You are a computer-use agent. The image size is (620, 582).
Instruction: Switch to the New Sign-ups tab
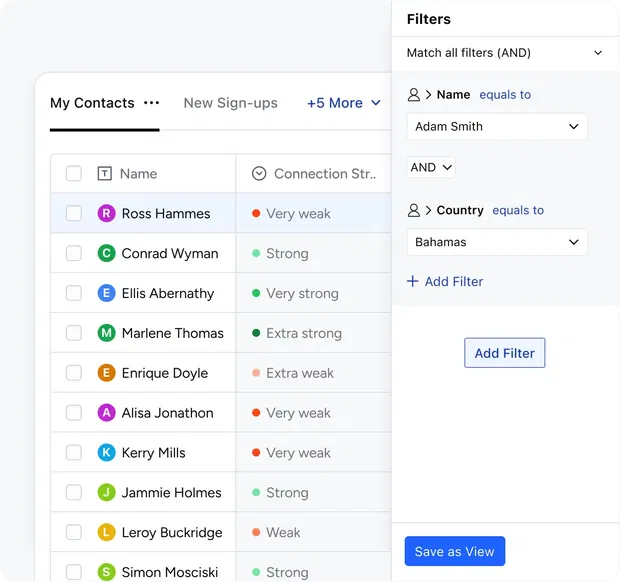coord(231,103)
